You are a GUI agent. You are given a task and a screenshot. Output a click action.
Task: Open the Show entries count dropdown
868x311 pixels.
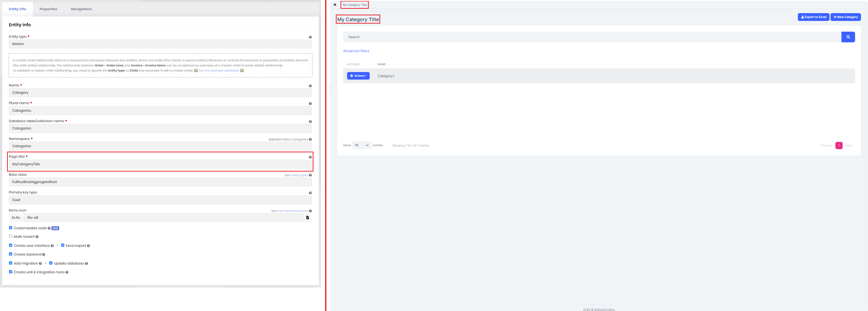(362, 146)
